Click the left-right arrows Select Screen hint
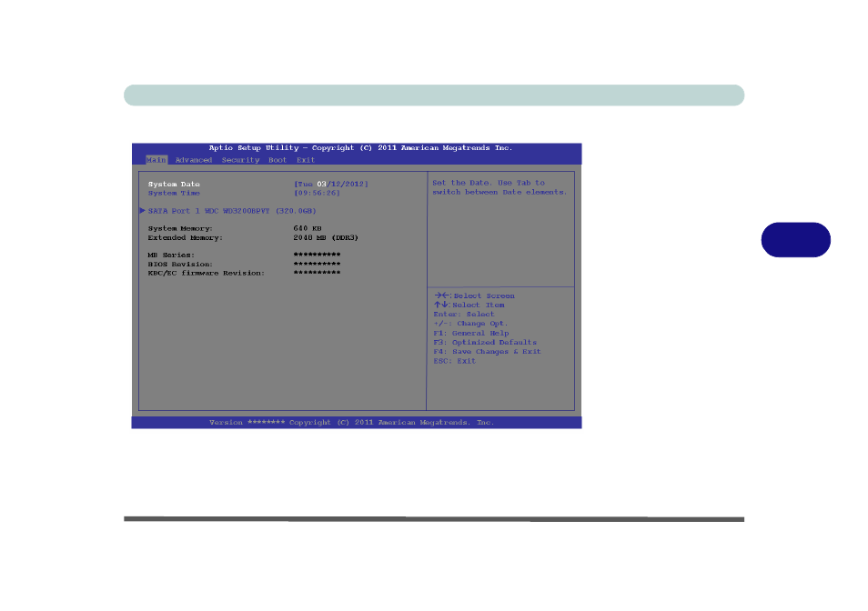Screen dimensions: 868x611 click(474, 295)
